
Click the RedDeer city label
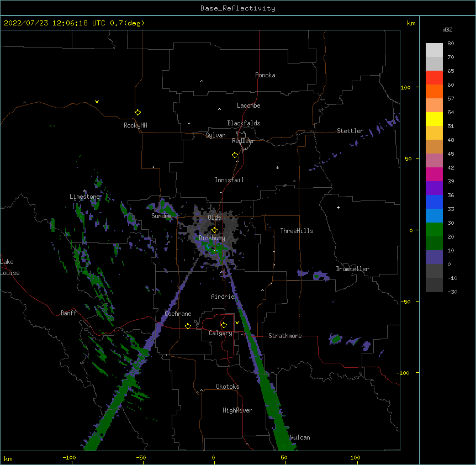pyautogui.click(x=243, y=141)
